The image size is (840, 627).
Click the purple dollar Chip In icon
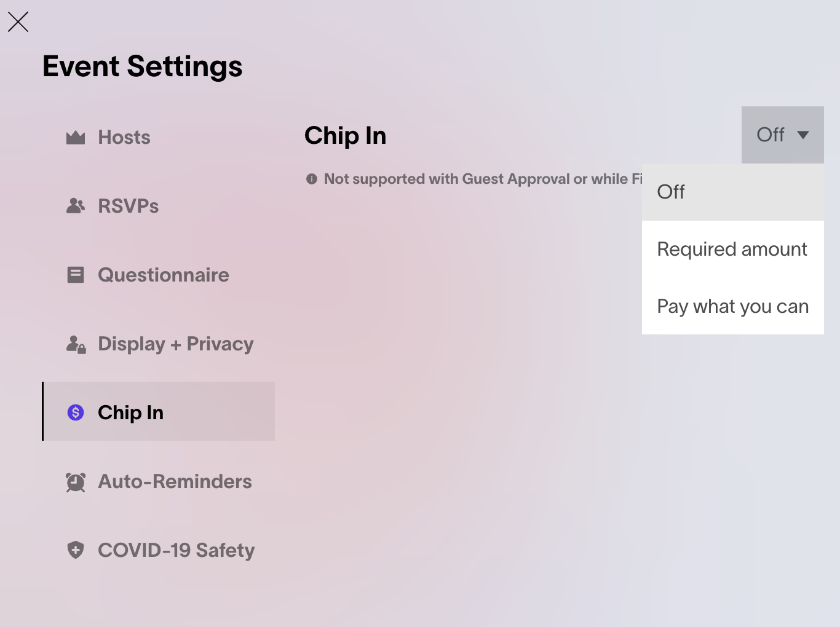(76, 412)
